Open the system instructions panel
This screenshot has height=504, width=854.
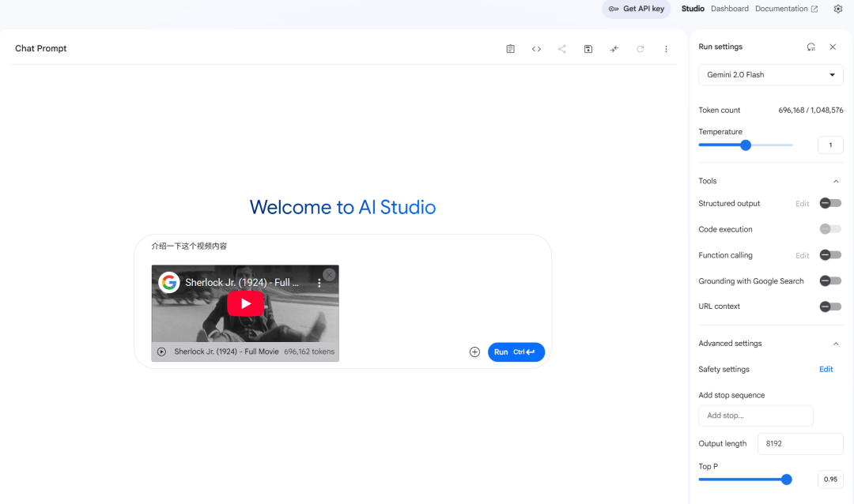pos(510,48)
